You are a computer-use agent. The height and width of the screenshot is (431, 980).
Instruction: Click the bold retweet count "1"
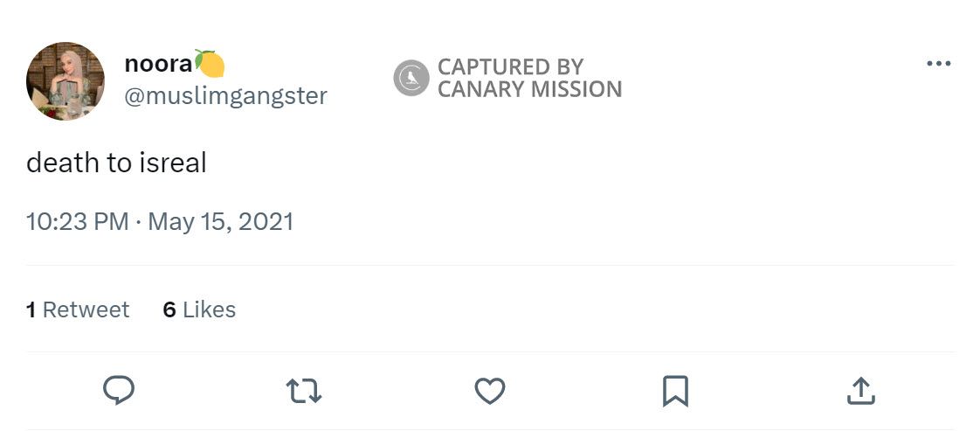click(31, 309)
